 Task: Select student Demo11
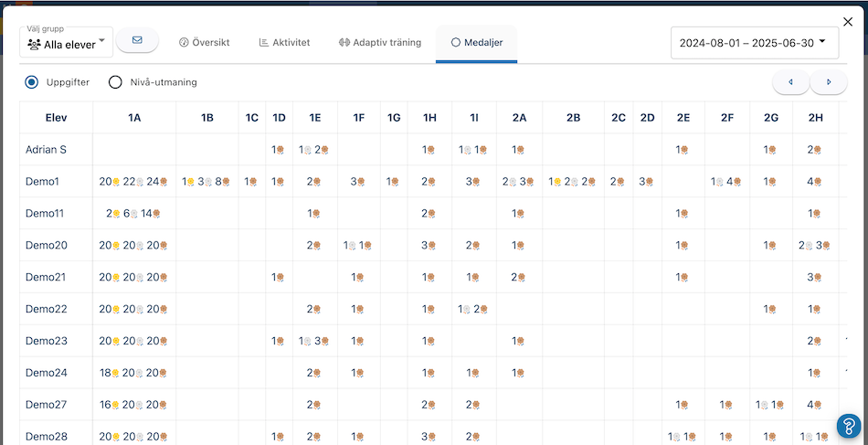pos(43,213)
